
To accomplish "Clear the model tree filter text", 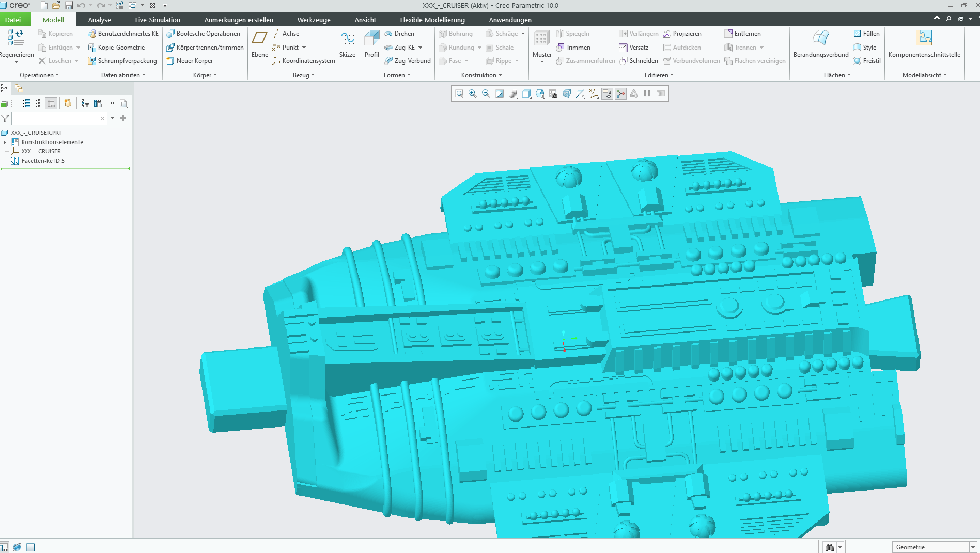I will pos(102,118).
